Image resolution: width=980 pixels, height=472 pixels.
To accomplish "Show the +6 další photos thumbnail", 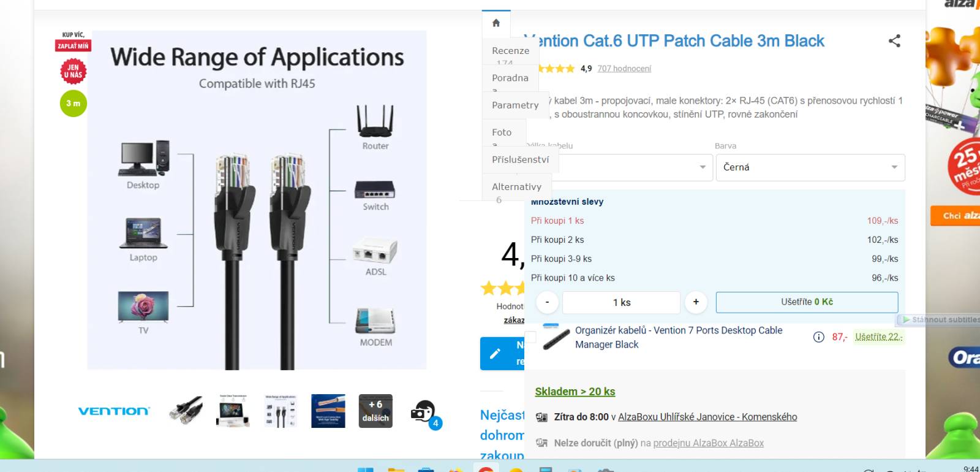I will [375, 411].
